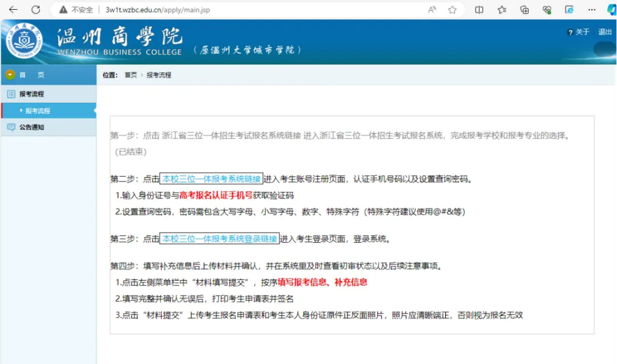Screen dimensions: 617x364
Task: Toggle split screen view in toolbar
Action: point(479,10)
